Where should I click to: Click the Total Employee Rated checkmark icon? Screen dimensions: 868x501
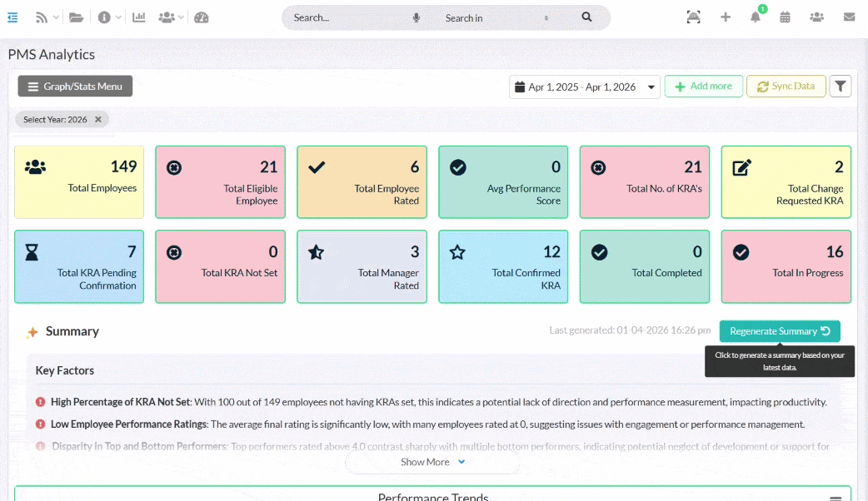pyautogui.click(x=317, y=167)
